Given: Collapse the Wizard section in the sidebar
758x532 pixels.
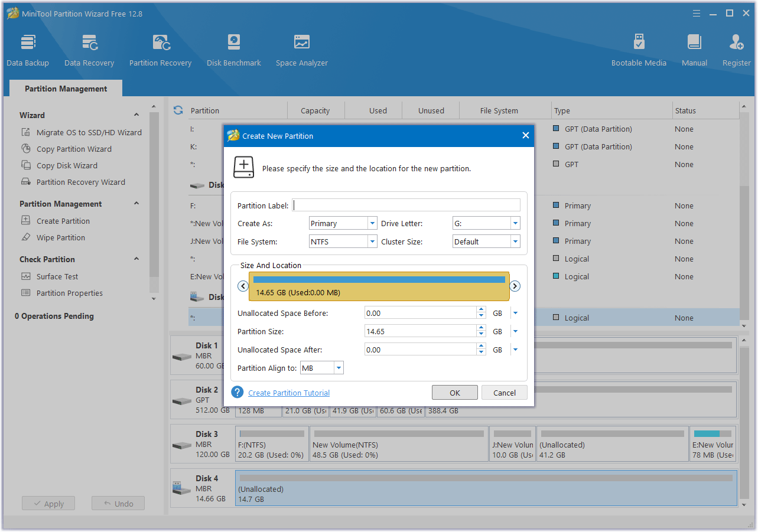Looking at the screenshot, I should (136, 115).
